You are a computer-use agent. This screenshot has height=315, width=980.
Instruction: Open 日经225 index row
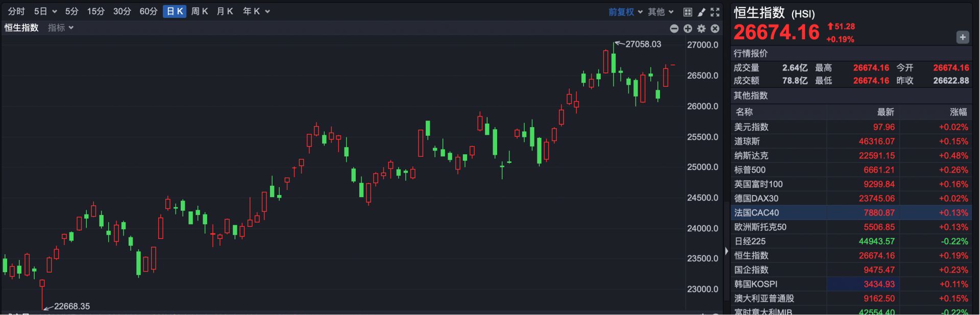(750, 241)
